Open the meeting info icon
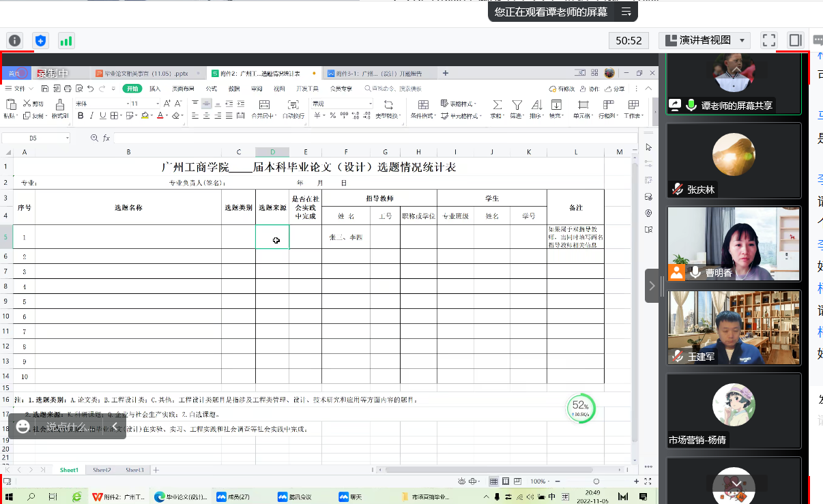This screenshot has width=823, height=504. [14, 40]
